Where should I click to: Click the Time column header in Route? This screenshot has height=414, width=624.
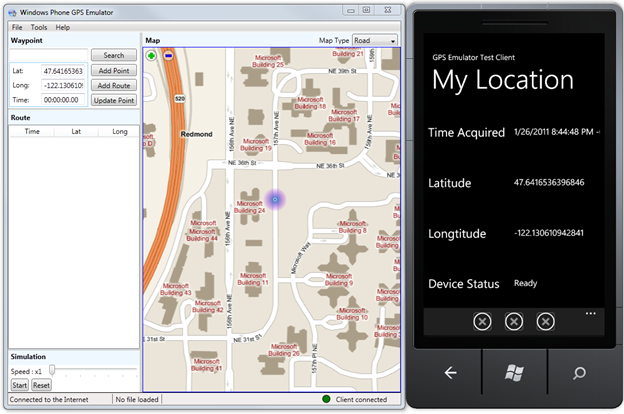click(x=32, y=131)
